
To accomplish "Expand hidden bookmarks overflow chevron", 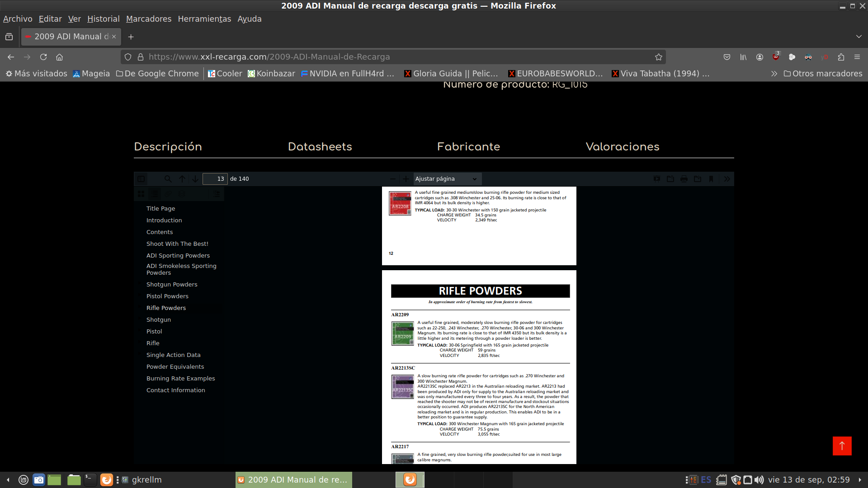I will coord(774,74).
